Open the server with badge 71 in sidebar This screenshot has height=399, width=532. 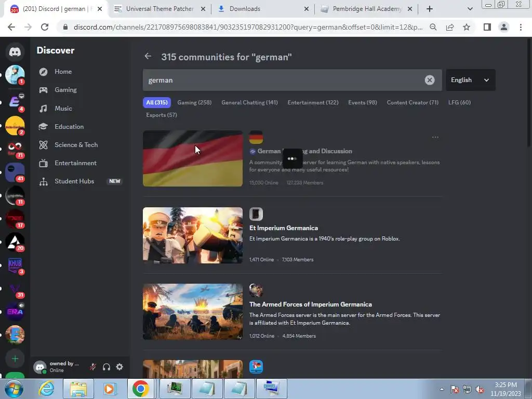15,149
